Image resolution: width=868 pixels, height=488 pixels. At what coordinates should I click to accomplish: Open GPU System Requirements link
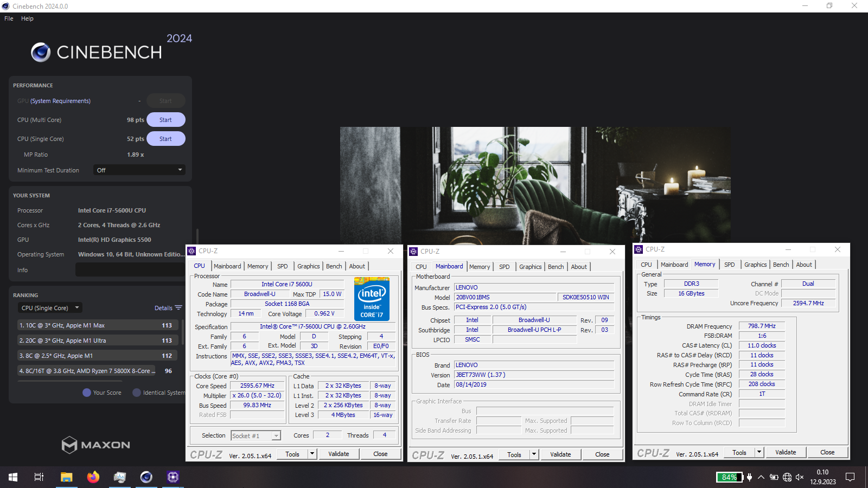(60, 101)
